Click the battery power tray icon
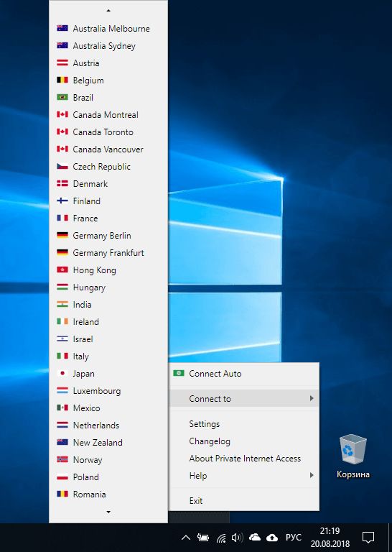This screenshot has width=392, height=552. 203,538
